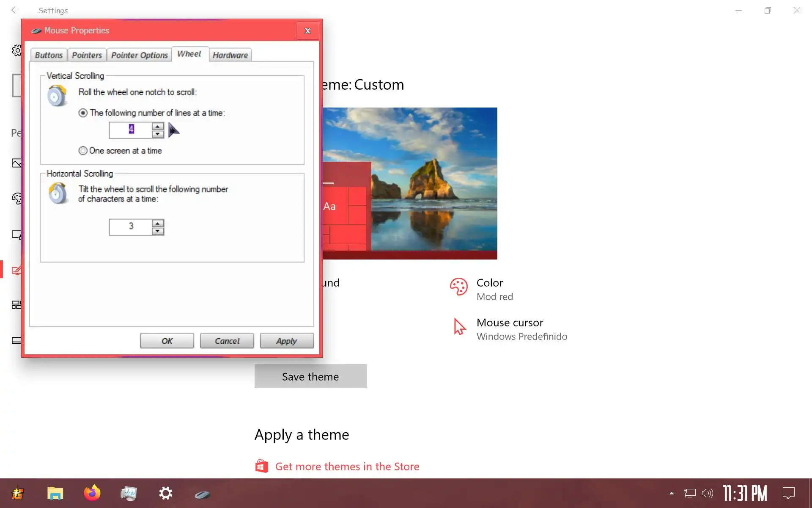Select 'The following number of lines' radio
Viewport: 812px width, 508px height.
(83, 113)
